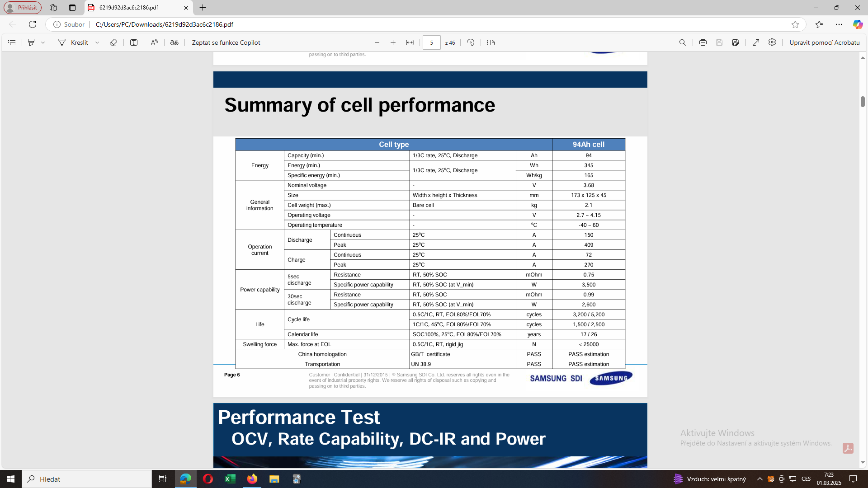Image resolution: width=868 pixels, height=488 pixels.
Task: Open the PDF search magnifier
Action: tap(683, 42)
